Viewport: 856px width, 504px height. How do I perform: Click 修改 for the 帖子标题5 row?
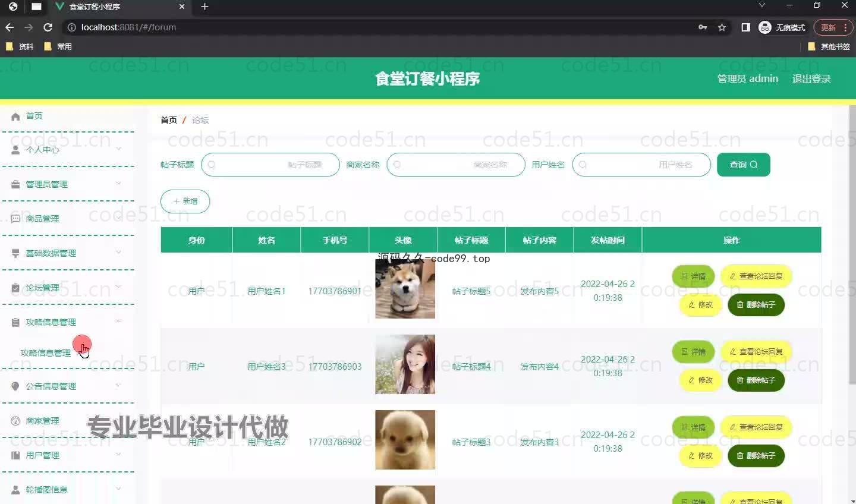(700, 305)
